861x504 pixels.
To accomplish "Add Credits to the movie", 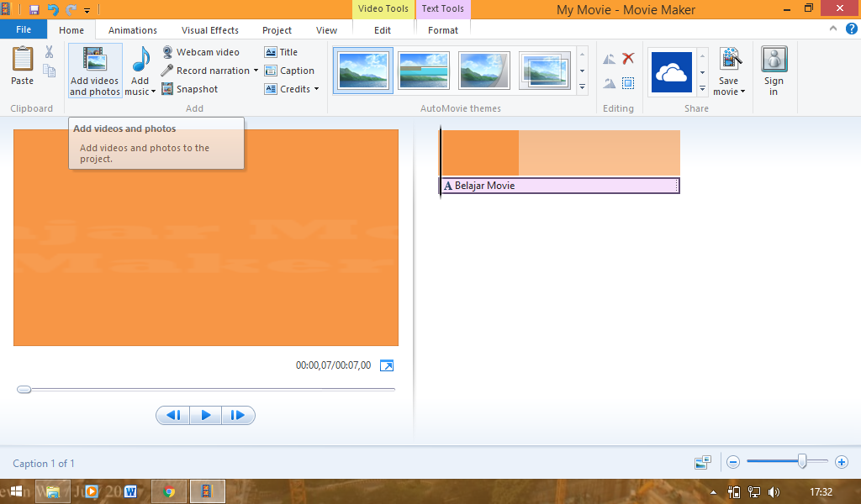I will [x=288, y=89].
